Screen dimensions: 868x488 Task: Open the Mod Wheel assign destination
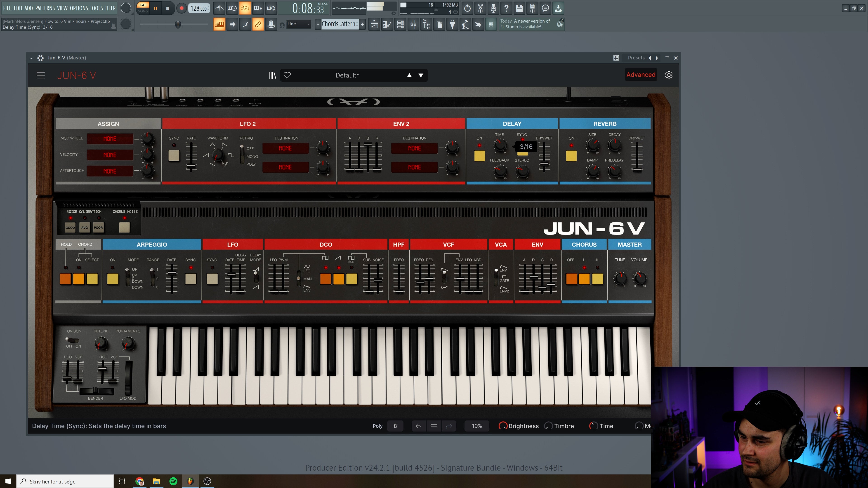[x=110, y=139]
